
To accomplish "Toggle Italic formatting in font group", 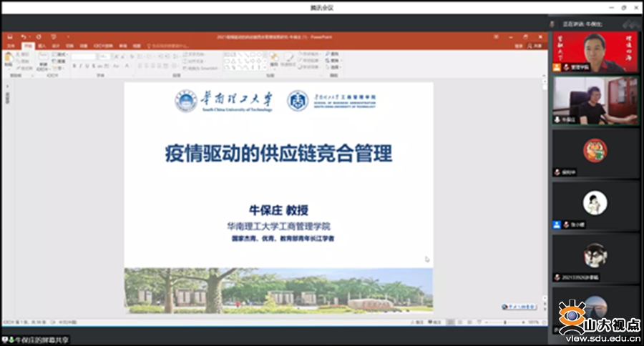I will [x=80, y=66].
